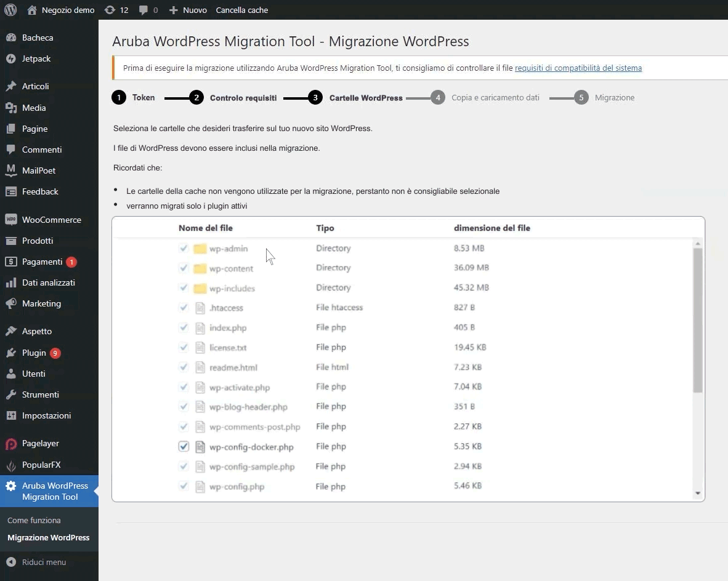Click the file list scroll-down arrow

[x=698, y=493]
